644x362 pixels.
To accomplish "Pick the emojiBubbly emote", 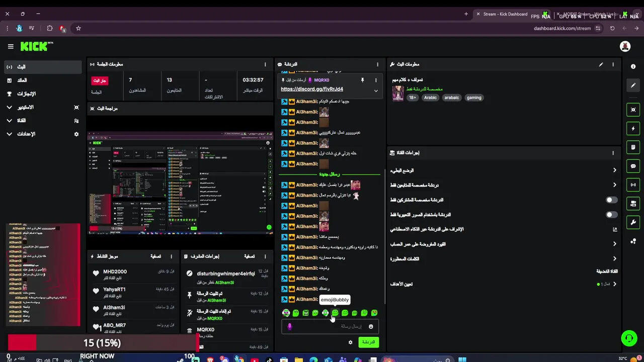I will pos(335,313).
